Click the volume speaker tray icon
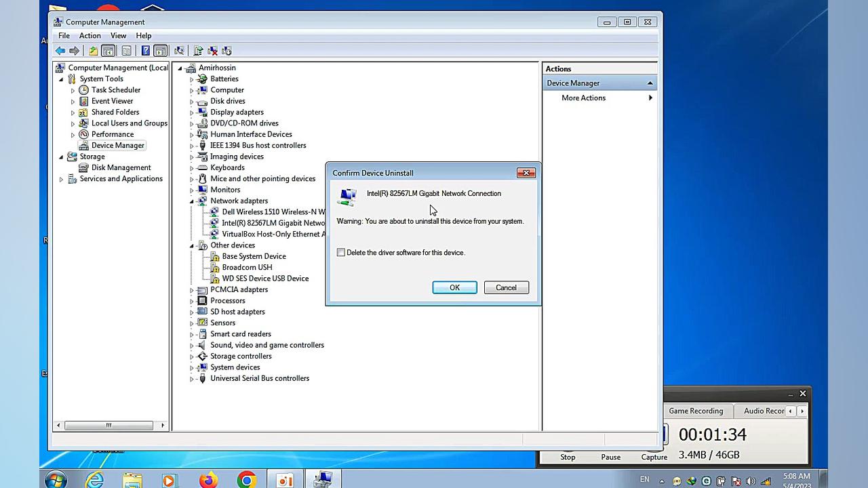 tap(751, 481)
